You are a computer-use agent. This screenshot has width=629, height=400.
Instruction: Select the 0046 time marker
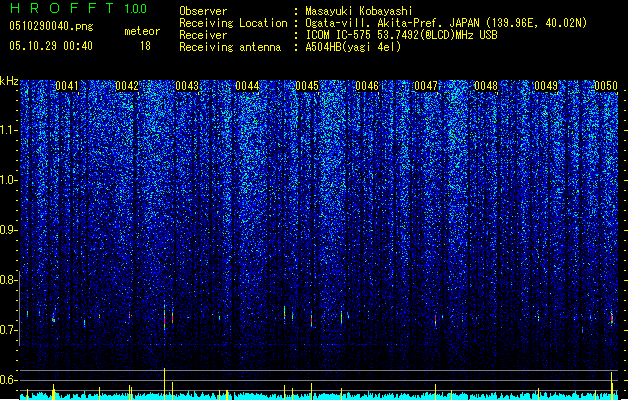(x=367, y=86)
